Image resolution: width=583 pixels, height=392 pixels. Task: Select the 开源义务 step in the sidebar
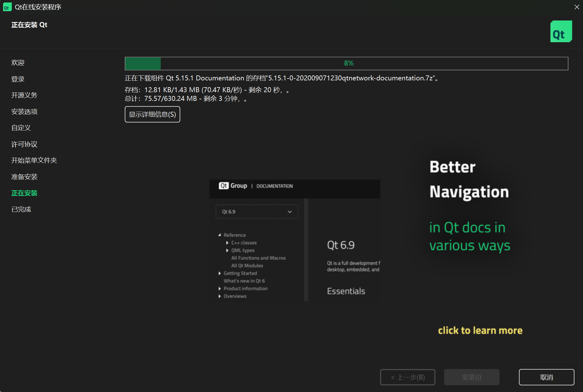[24, 95]
